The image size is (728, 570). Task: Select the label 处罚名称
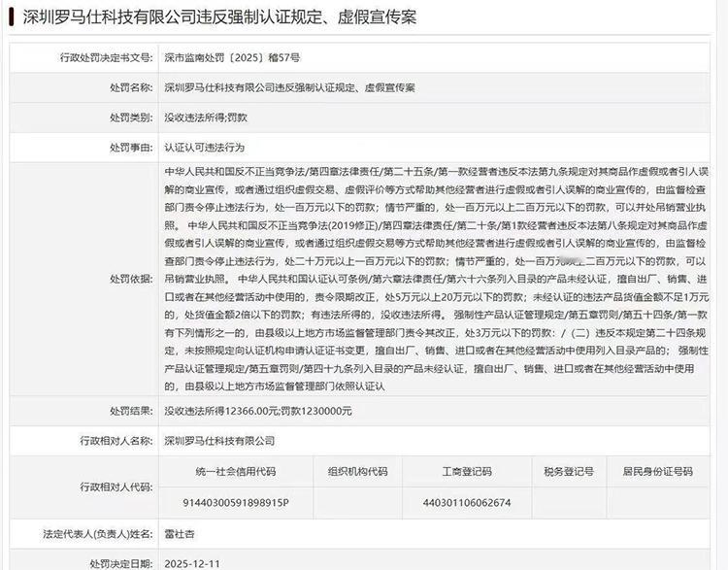point(131,87)
